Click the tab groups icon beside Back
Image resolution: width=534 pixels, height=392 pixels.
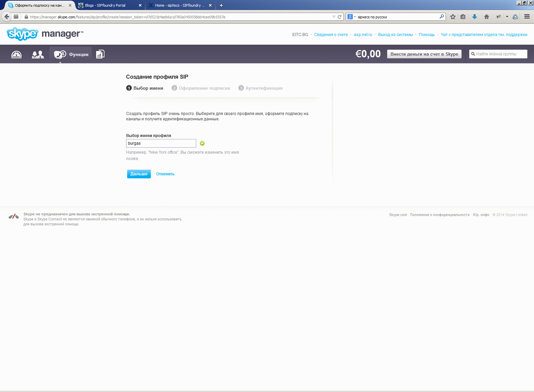tap(16, 17)
